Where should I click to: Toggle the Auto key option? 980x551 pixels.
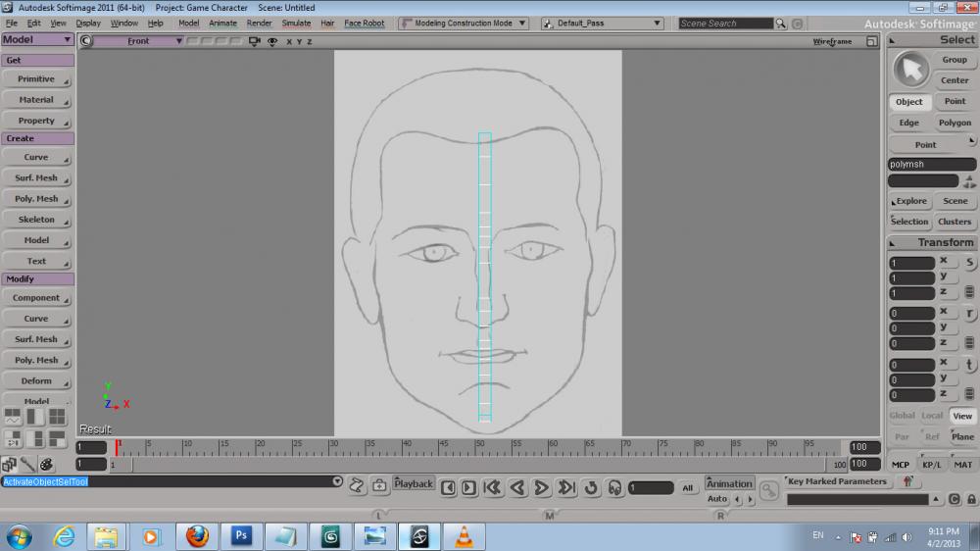pyautogui.click(x=717, y=499)
